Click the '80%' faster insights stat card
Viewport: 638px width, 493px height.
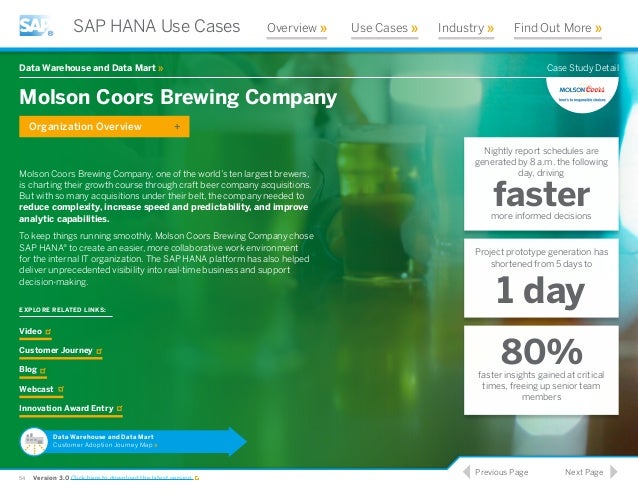click(541, 370)
